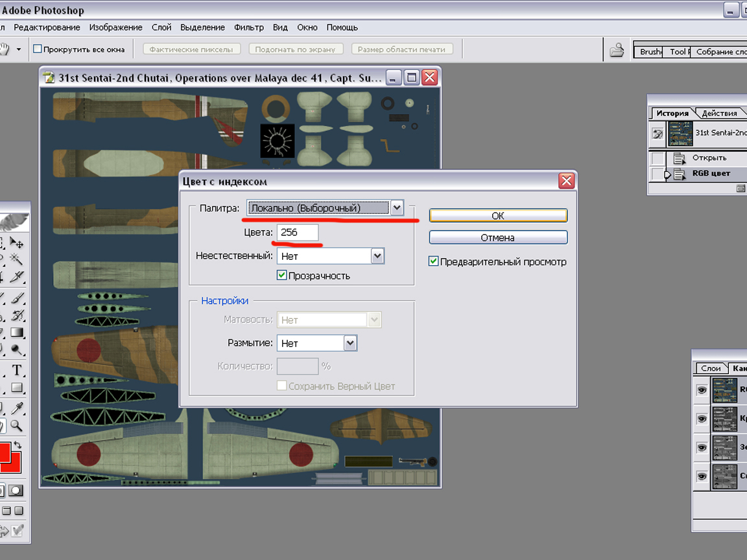This screenshot has width=747, height=560.
Task: Select the Magic Wand tool
Action: [x=18, y=260]
